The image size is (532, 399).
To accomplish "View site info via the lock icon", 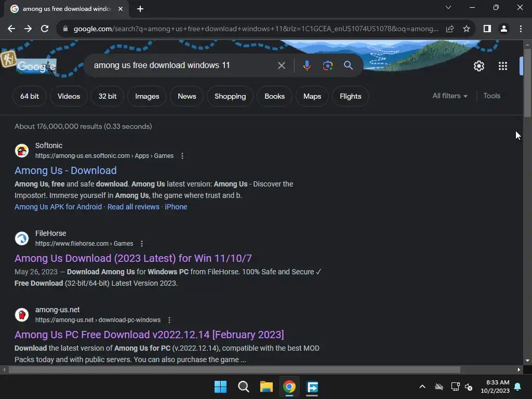I will (65, 29).
